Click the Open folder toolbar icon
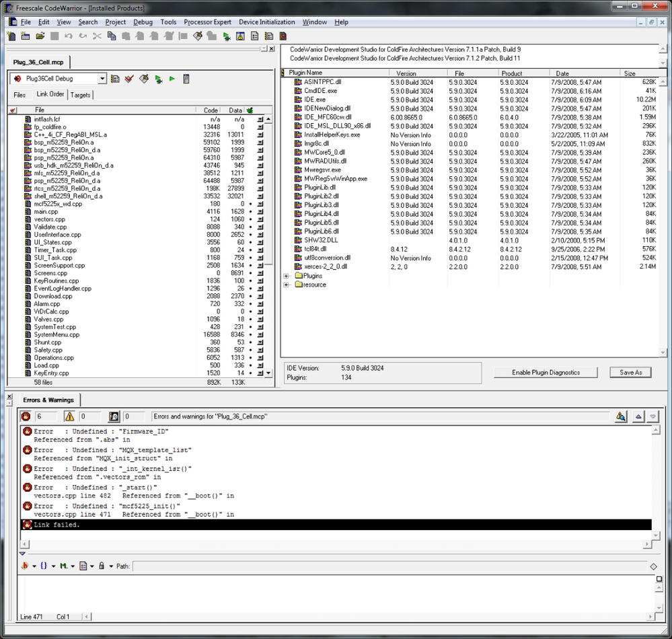Image resolution: width=672 pixels, height=639 pixels. click(40, 36)
